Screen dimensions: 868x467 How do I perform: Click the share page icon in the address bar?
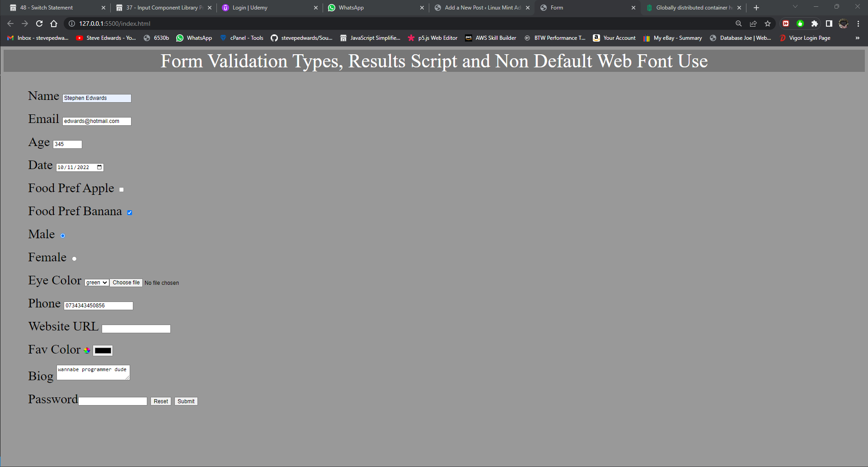pos(753,24)
